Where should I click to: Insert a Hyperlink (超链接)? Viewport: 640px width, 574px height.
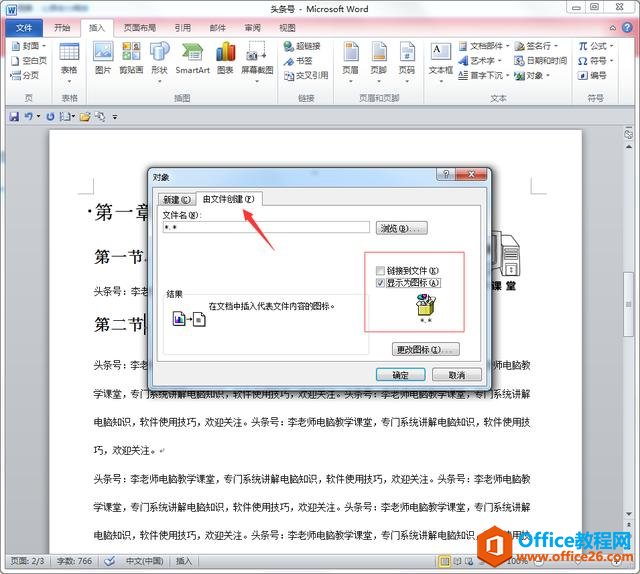pyautogui.click(x=302, y=46)
